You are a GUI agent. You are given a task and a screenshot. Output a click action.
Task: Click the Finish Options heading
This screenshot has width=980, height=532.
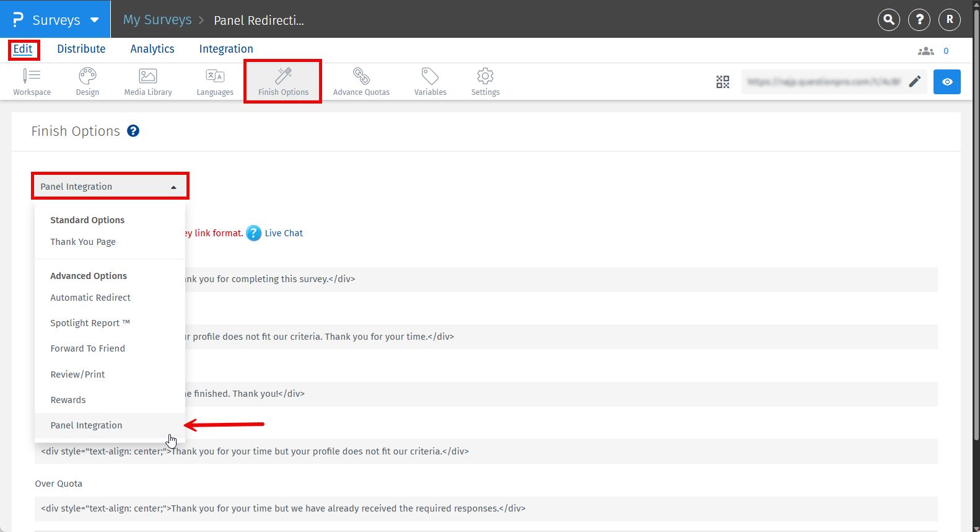point(76,131)
